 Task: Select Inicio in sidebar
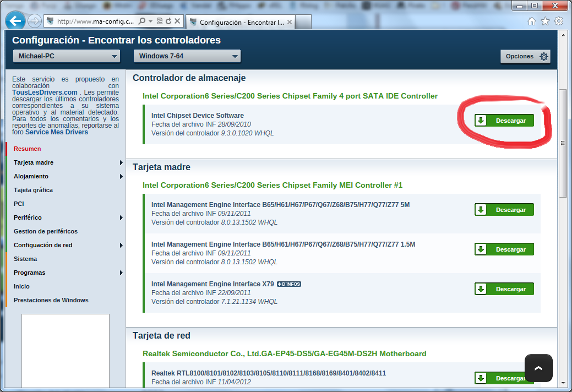(x=21, y=287)
